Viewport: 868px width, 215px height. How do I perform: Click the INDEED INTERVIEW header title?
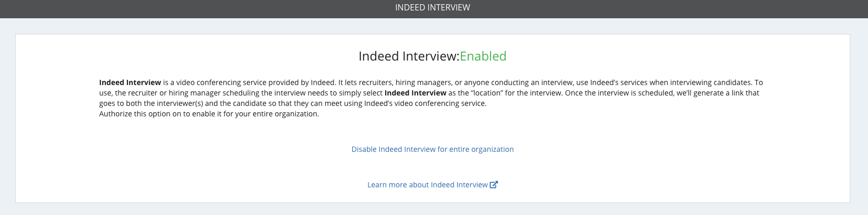click(x=433, y=7)
